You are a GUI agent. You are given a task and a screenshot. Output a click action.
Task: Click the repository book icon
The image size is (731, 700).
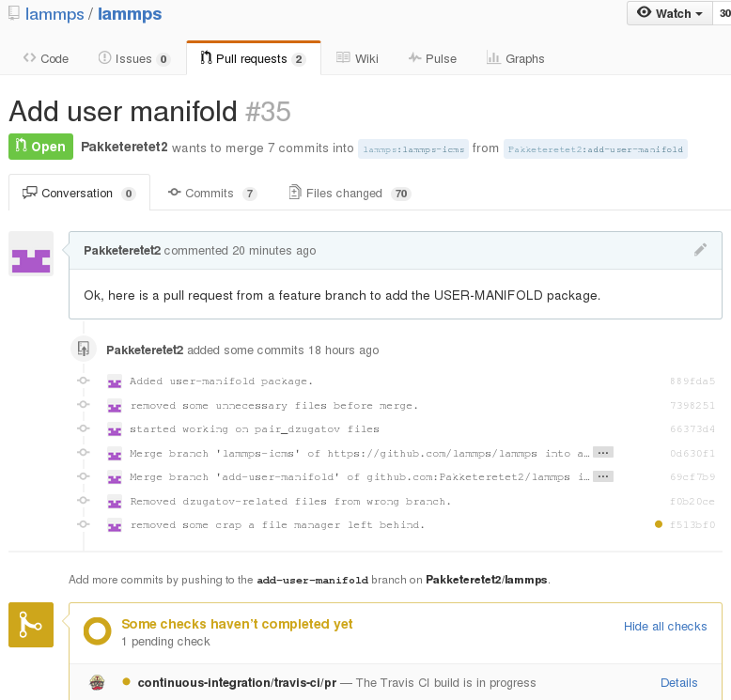coord(13,14)
